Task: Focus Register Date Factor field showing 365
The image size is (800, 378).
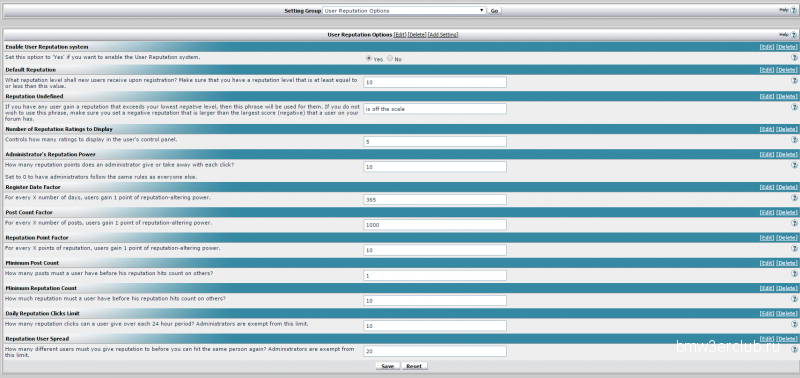Action: (435, 199)
